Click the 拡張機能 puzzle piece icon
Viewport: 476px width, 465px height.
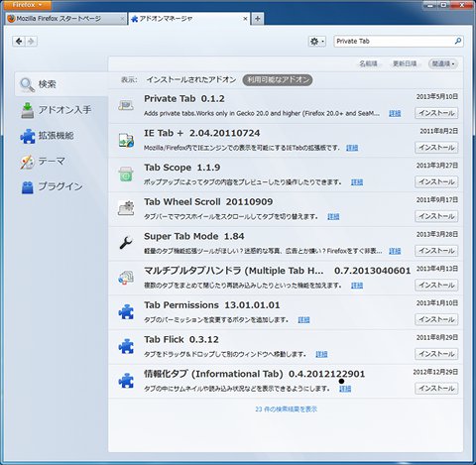(x=28, y=136)
